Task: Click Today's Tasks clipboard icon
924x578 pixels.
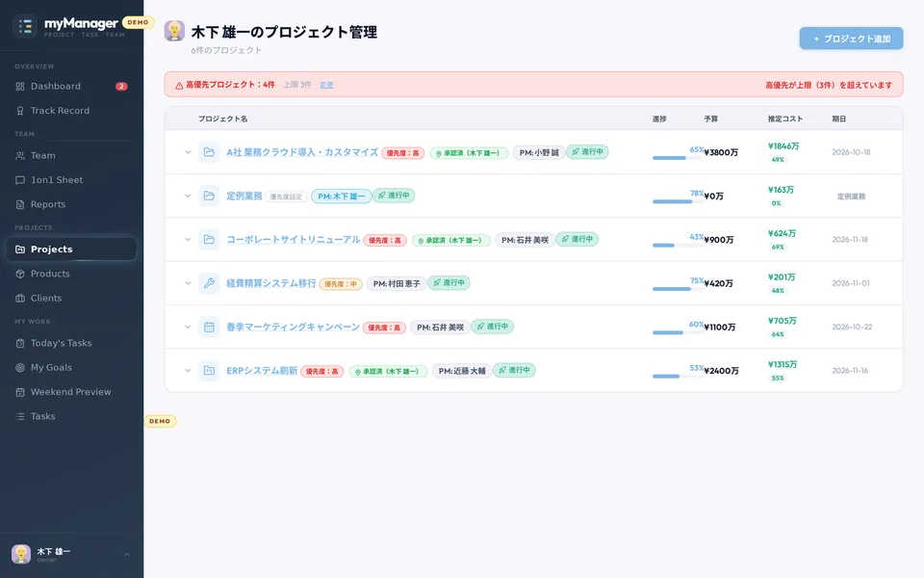Action: pyautogui.click(x=20, y=343)
